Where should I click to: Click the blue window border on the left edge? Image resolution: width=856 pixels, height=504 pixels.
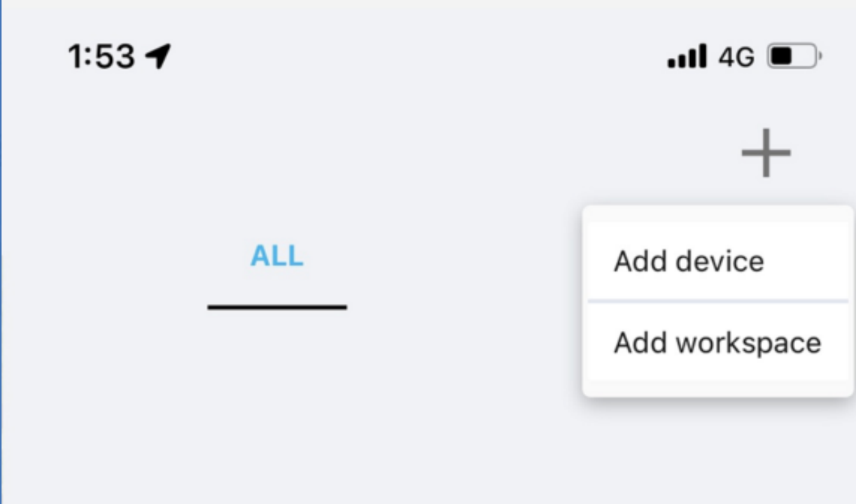pyautogui.click(x=1, y=252)
